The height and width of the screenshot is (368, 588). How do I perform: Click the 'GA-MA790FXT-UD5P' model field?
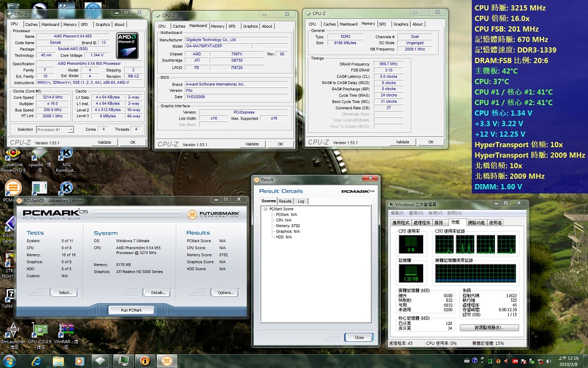[218, 46]
